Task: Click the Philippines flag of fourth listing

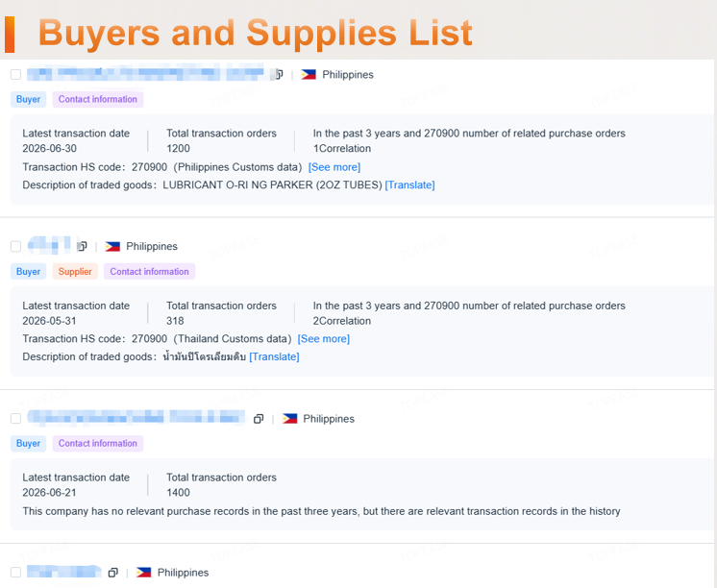Action: click(143, 573)
